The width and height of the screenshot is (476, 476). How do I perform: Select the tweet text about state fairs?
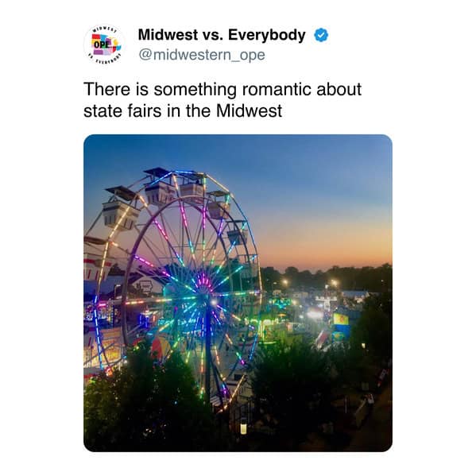tap(223, 100)
